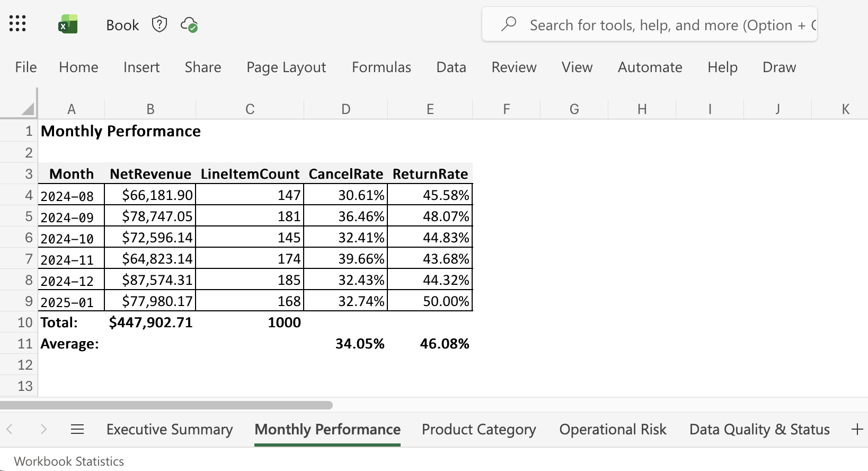Switch to the Home ribbon tab
Viewport: 868px width, 471px height.
79,67
